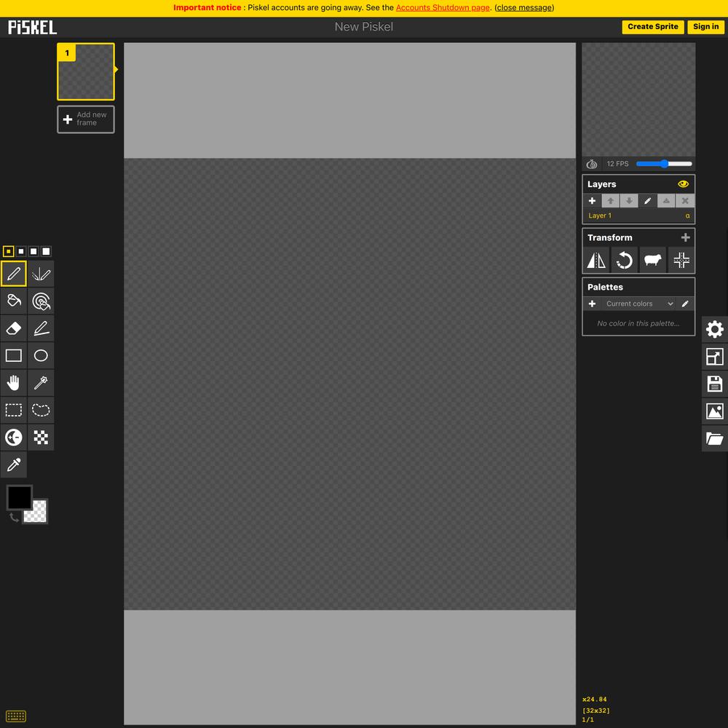Image resolution: width=728 pixels, height=728 pixels.
Task: Select the Eraser tool
Action: (x=13, y=328)
